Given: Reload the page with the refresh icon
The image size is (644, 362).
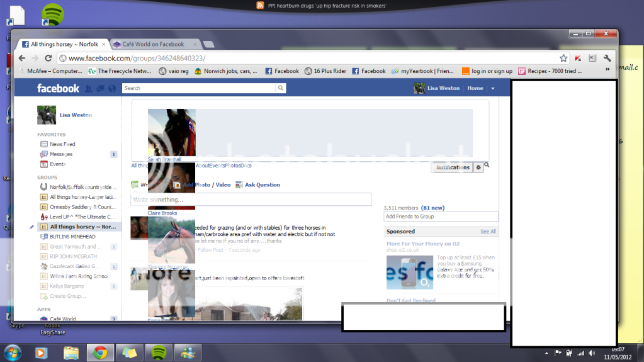Looking at the screenshot, I should [x=48, y=59].
